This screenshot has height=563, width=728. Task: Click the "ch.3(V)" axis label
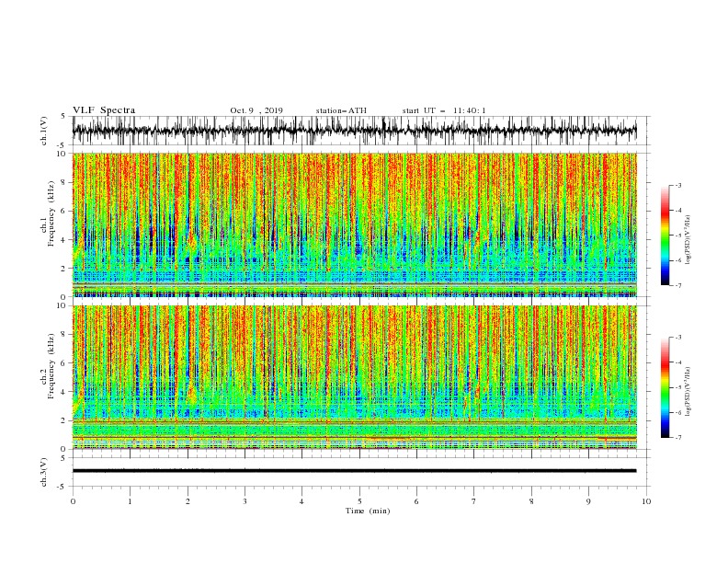coord(44,472)
